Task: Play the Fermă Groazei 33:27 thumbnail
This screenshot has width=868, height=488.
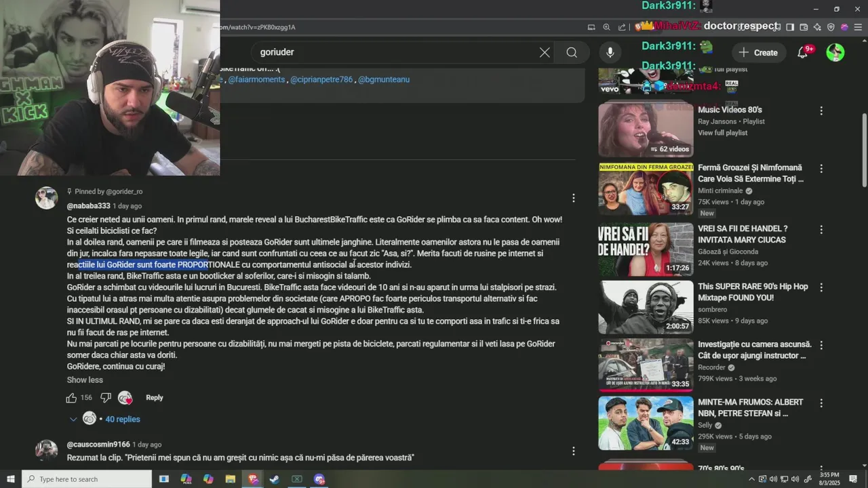Action: pos(646,188)
